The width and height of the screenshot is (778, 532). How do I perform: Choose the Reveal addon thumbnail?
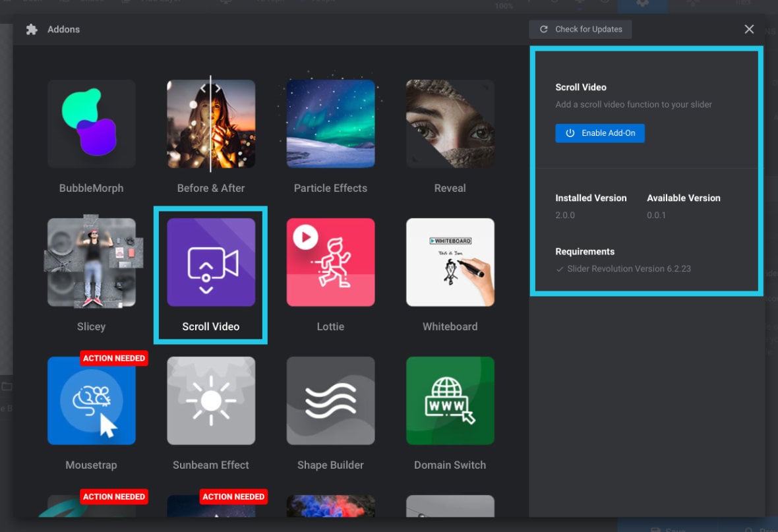[450, 123]
